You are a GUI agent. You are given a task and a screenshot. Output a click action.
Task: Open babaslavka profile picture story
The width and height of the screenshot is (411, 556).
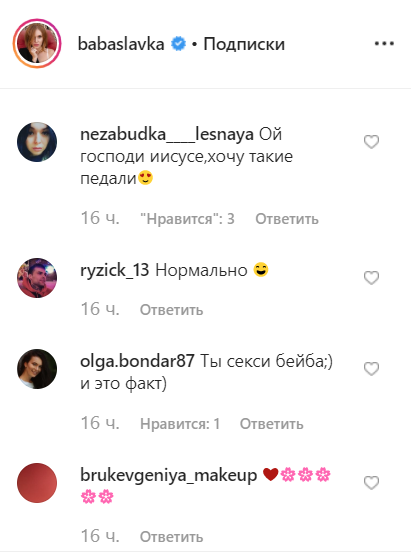37,44
